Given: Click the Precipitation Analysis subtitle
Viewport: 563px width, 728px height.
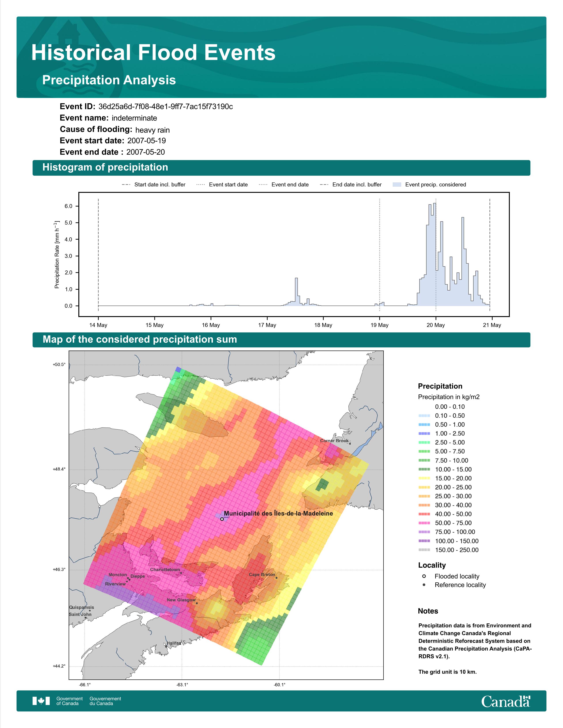Looking at the screenshot, I should click(109, 80).
